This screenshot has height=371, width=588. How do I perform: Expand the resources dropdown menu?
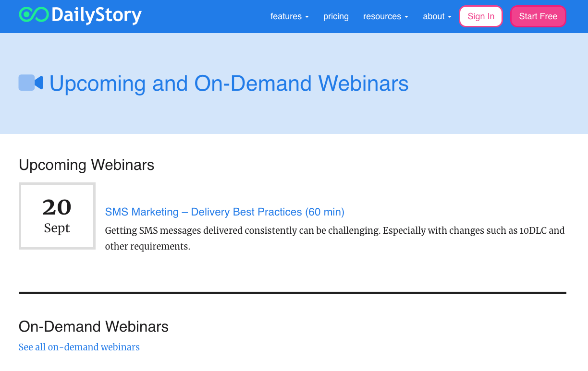pos(386,16)
